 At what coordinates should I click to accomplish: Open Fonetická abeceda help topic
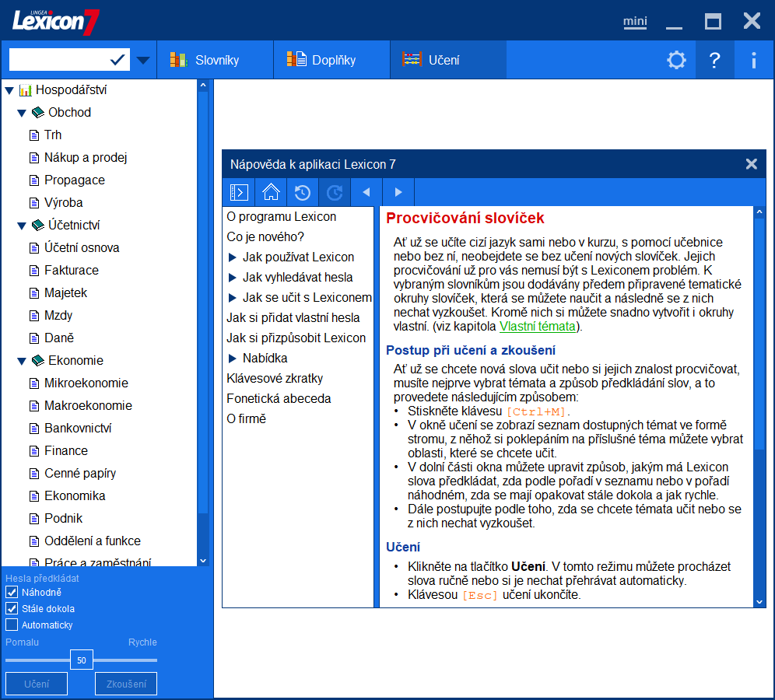pos(279,399)
